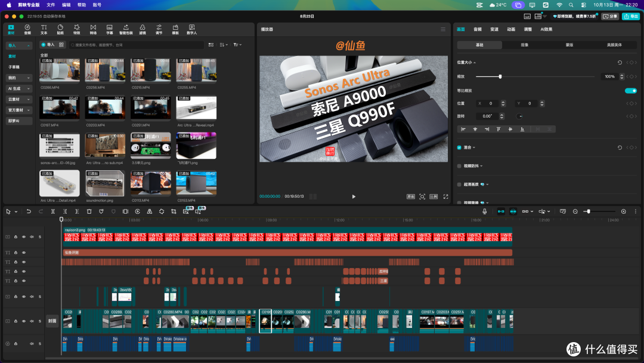
Task: Open the 转场 transitions panel
Action: point(93,29)
